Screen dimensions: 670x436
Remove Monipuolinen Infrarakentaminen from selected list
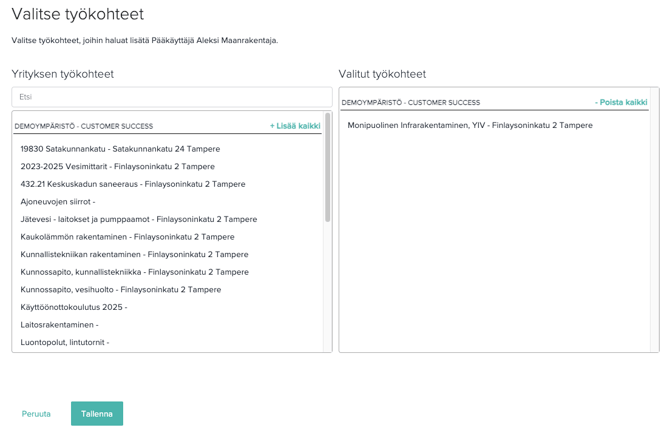[470, 125]
